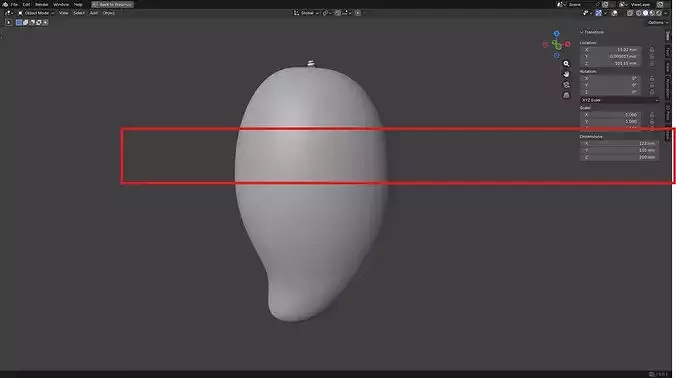This screenshot has height=378, width=676.
Task: Click the Back to Previous button
Action: pos(113,4)
